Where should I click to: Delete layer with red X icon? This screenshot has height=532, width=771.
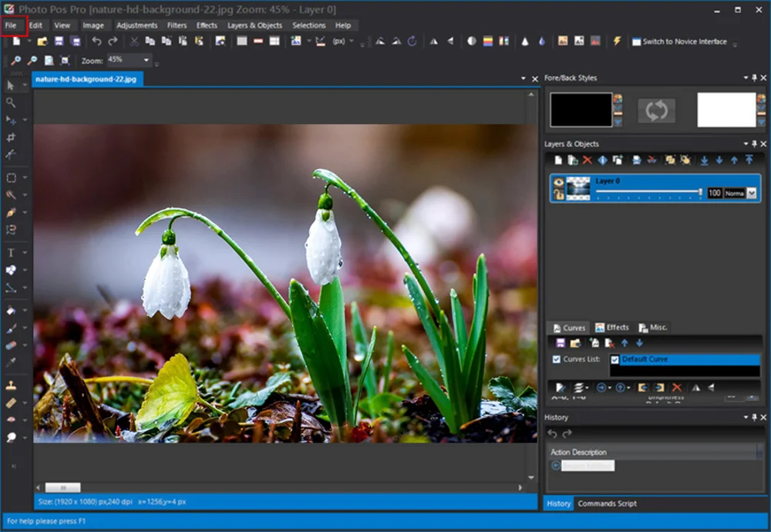point(587,160)
